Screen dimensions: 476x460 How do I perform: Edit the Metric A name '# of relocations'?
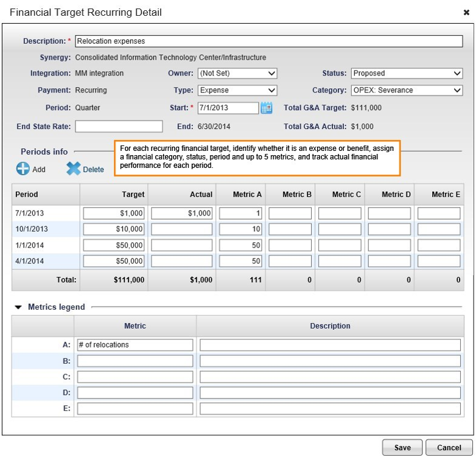(x=135, y=345)
